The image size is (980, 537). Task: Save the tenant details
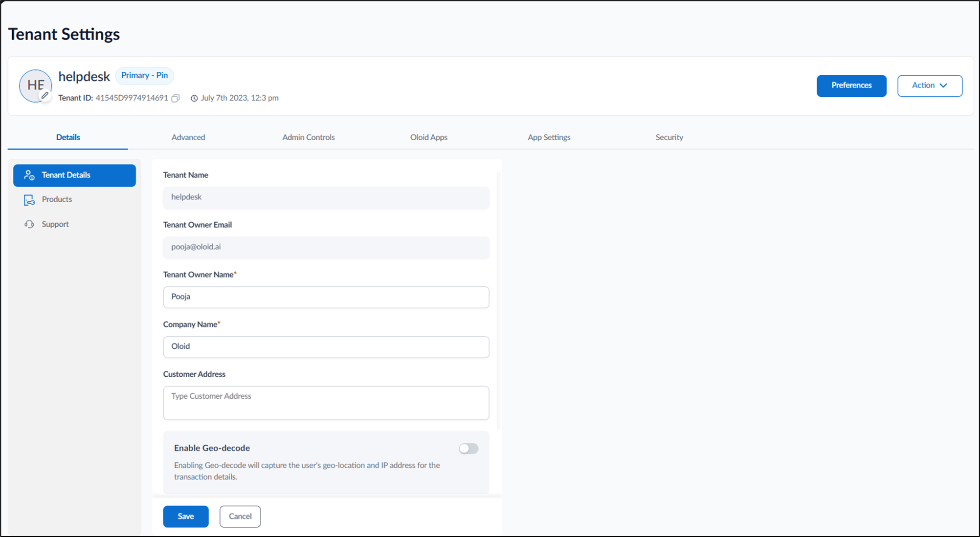(x=186, y=516)
